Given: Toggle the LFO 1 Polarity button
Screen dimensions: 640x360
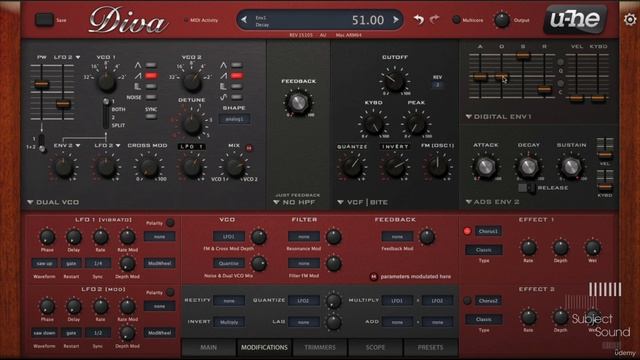Looking at the screenshot, I should point(170,223).
